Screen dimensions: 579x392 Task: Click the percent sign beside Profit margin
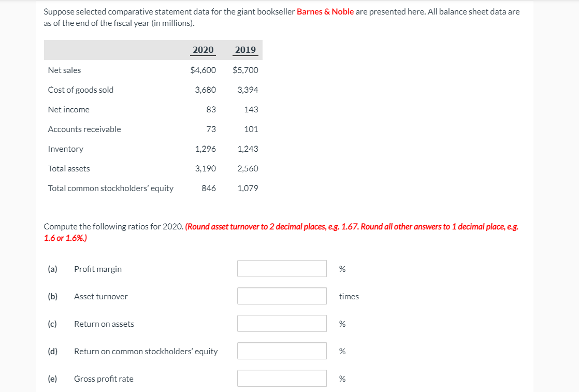click(341, 268)
